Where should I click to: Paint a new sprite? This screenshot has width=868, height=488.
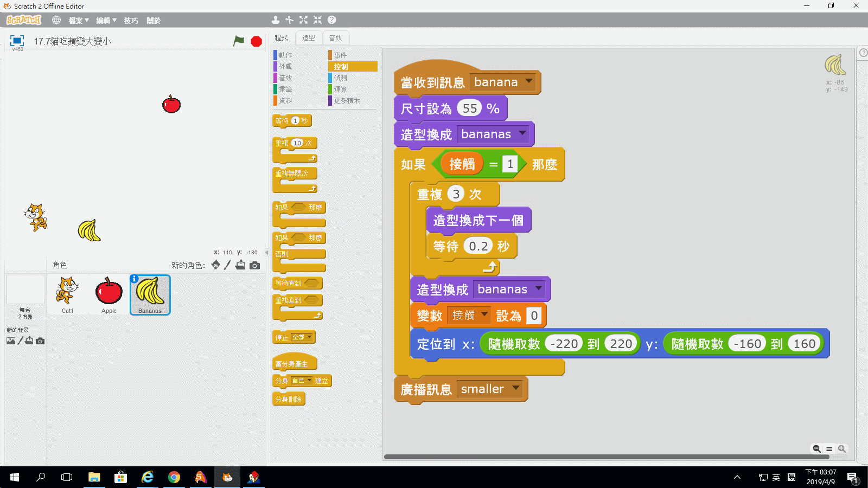pyautogui.click(x=227, y=265)
